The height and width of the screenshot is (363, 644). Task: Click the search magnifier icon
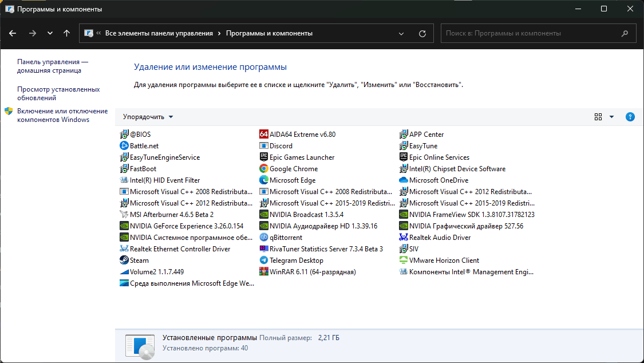pyautogui.click(x=625, y=34)
